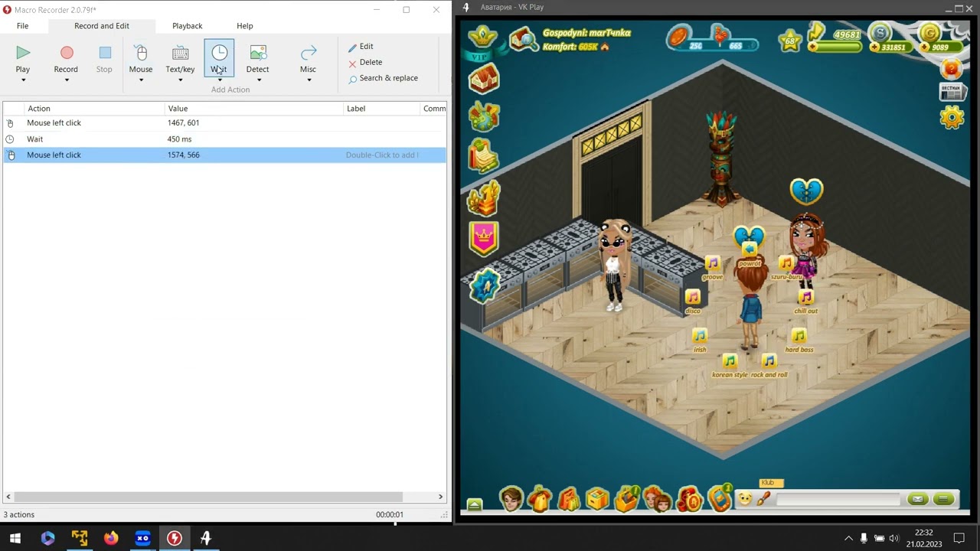Click the world map globe icon
980x551 pixels.
pos(484,117)
